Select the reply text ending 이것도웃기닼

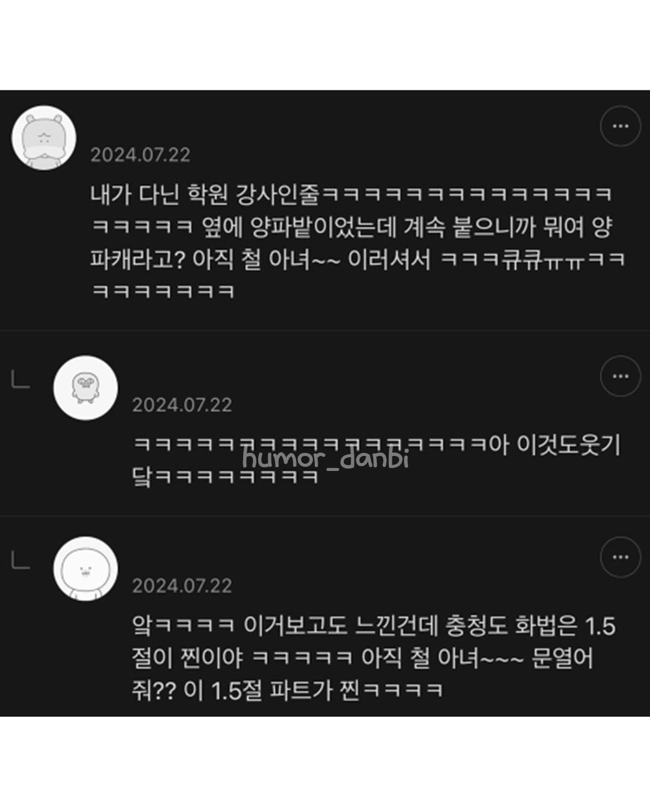377,460
